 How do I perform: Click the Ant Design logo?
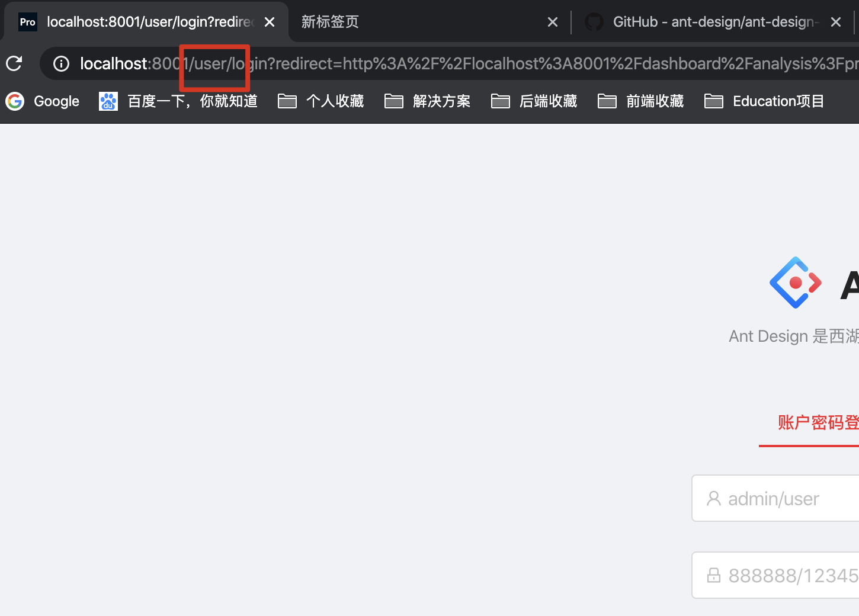[x=795, y=283]
